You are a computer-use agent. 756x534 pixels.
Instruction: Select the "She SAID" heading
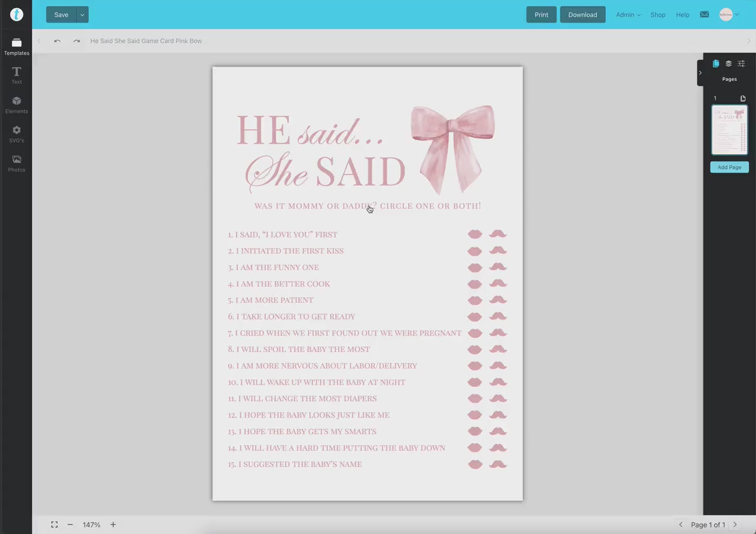point(325,172)
